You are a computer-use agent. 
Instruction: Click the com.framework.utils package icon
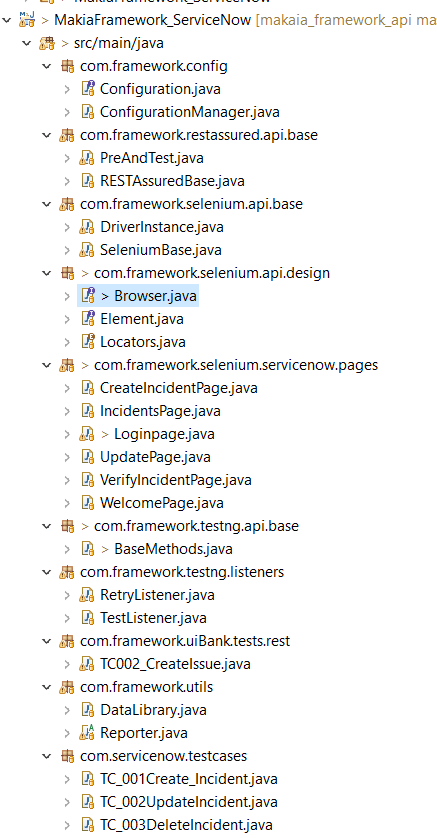point(66,686)
